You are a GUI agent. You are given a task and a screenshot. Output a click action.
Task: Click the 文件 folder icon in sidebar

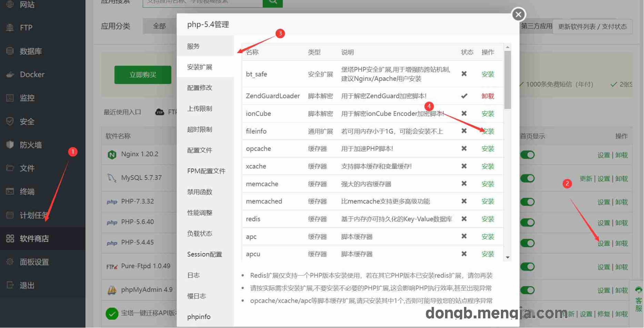click(10, 168)
